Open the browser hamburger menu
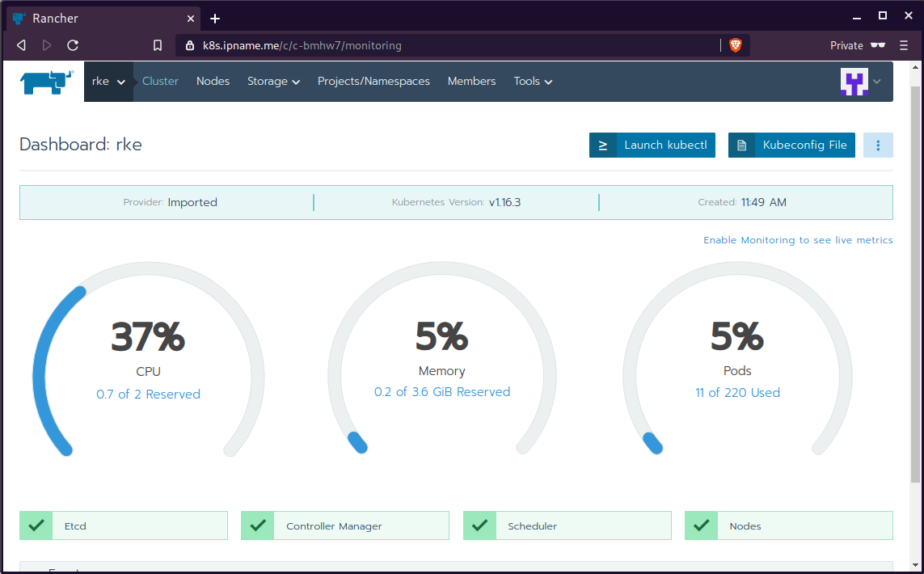The width and height of the screenshot is (924, 574). [x=904, y=45]
